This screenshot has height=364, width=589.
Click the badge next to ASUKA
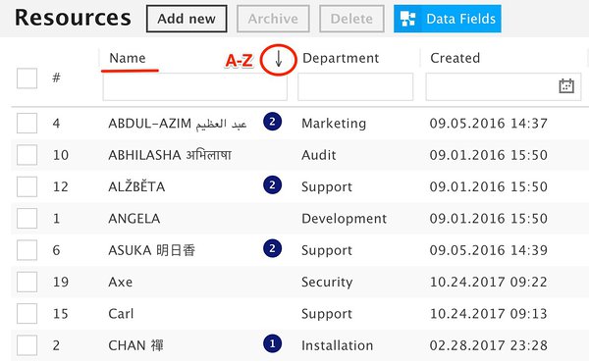[272, 248]
